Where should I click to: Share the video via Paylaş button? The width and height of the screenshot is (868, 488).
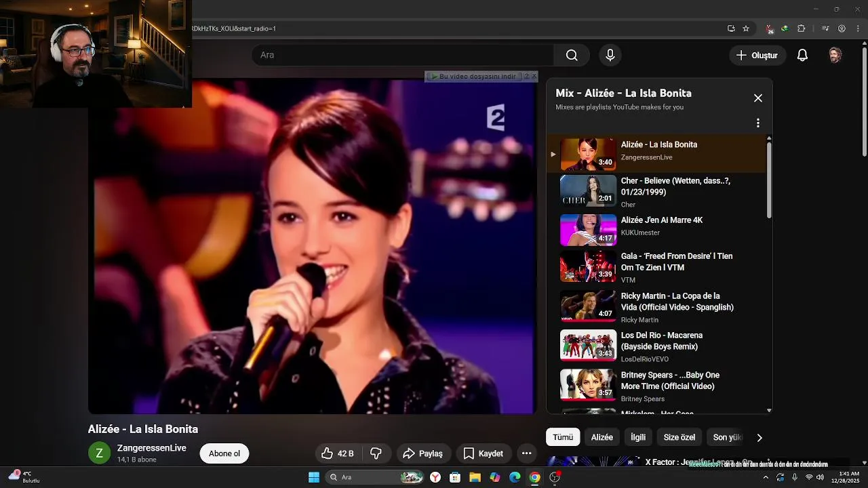(x=422, y=453)
